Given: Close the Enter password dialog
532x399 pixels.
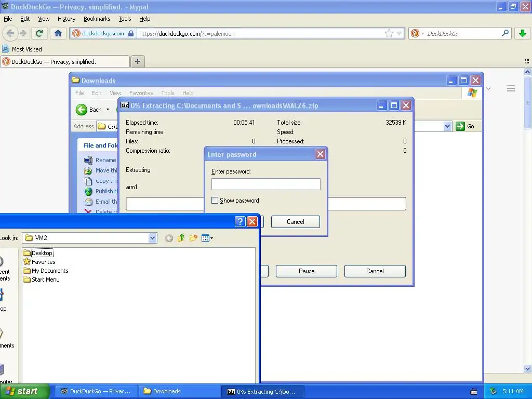Looking at the screenshot, I should click(320, 154).
